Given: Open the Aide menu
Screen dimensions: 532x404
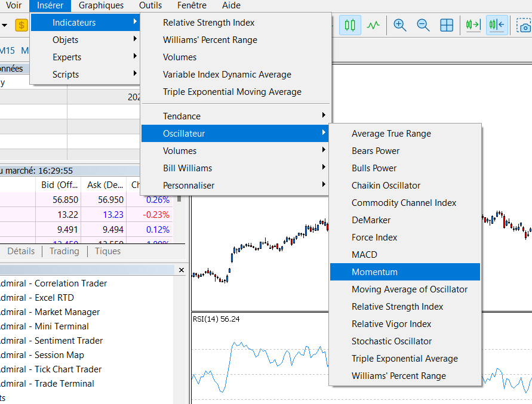Looking at the screenshot, I should pos(231,5).
